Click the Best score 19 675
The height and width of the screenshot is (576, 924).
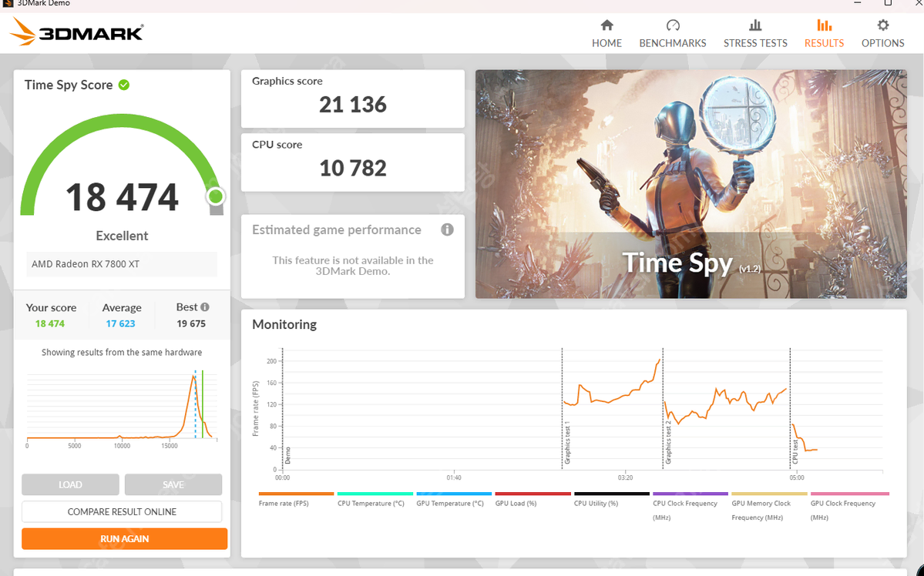(191, 323)
